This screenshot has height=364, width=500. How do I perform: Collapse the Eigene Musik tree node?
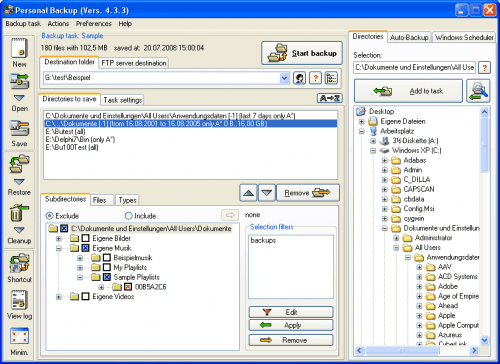(59, 248)
